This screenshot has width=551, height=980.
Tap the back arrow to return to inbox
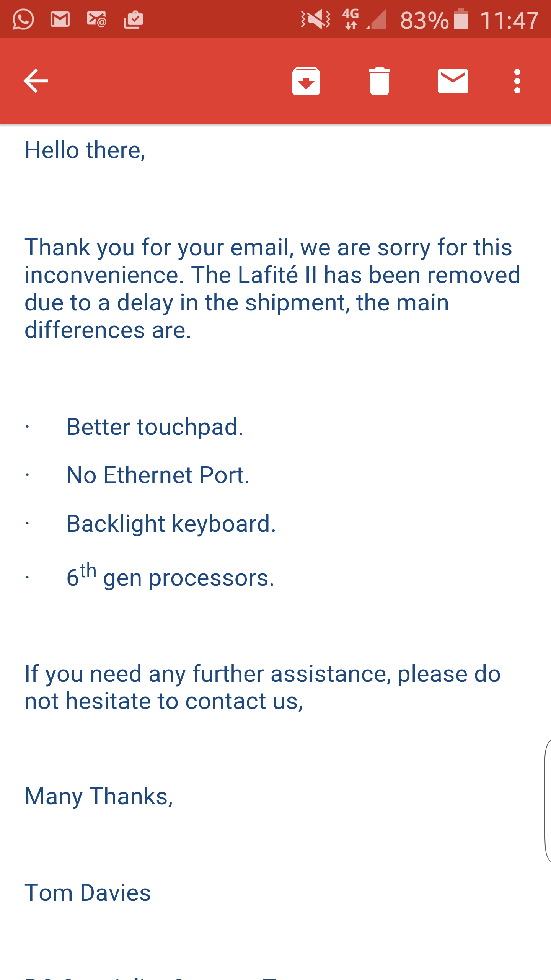click(x=36, y=81)
